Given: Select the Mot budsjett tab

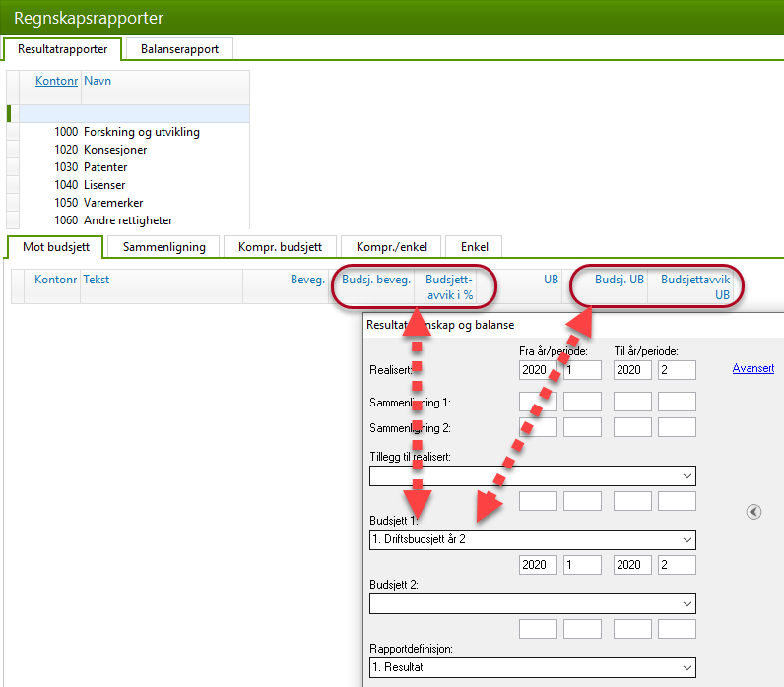Looking at the screenshot, I should pos(56,247).
